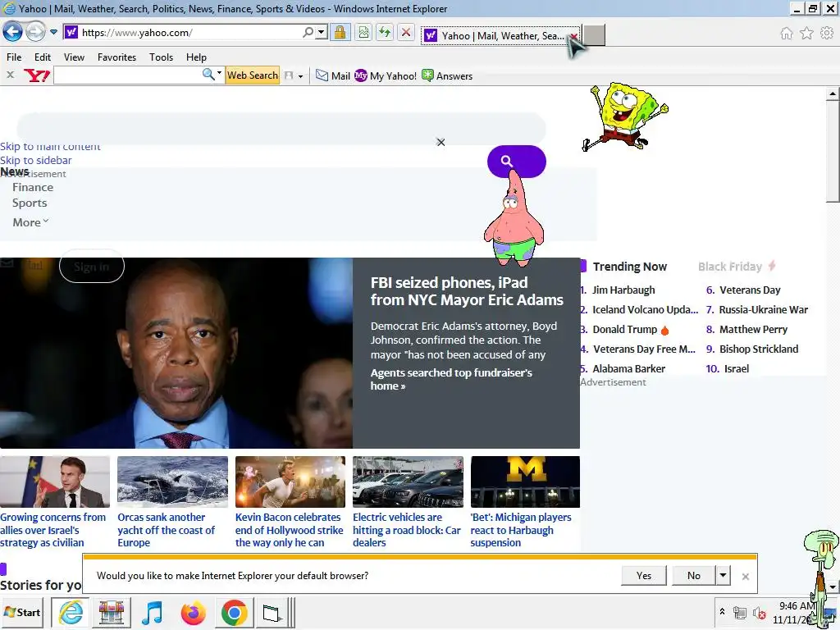Close the Yahoo tab with its X
This screenshot has height=630, width=840.
[573, 36]
